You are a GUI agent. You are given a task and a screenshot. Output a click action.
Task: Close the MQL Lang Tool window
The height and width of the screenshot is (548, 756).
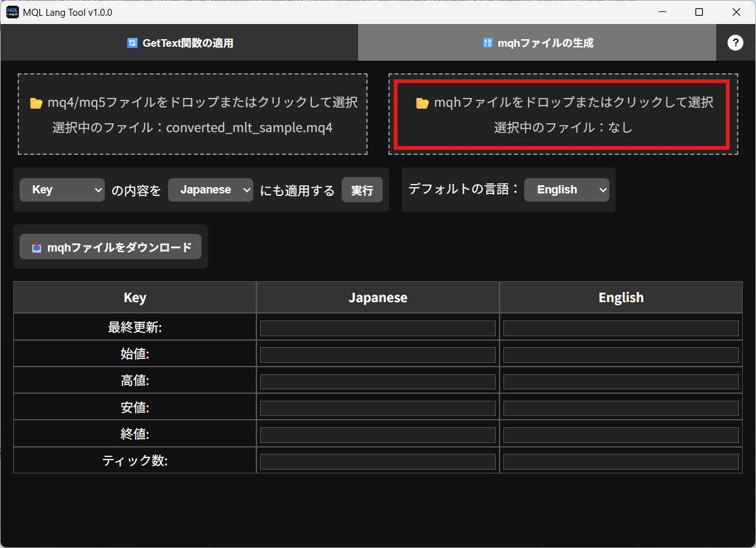point(736,12)
